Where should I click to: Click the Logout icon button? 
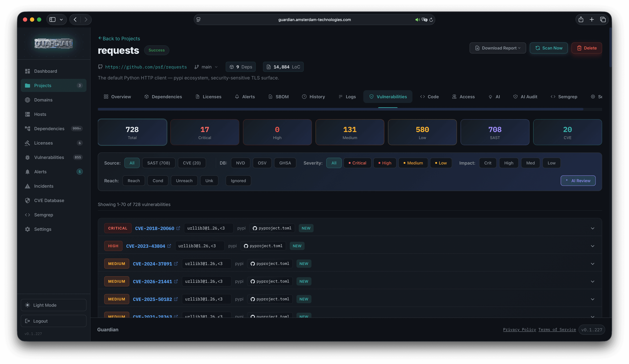coord(53,321)
